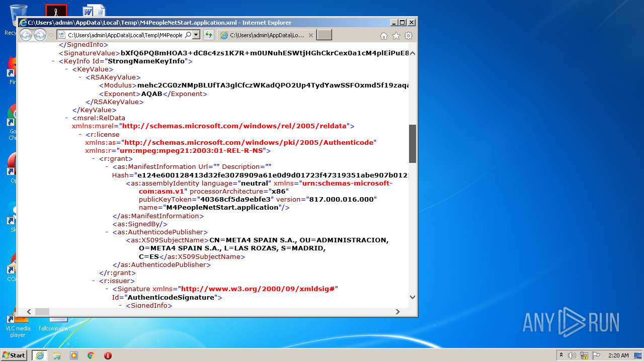The height and width of the screenshot is (362, 644).
Task: Launch Windows Media Player taskbar icon
Action: [x=74, y=355]
